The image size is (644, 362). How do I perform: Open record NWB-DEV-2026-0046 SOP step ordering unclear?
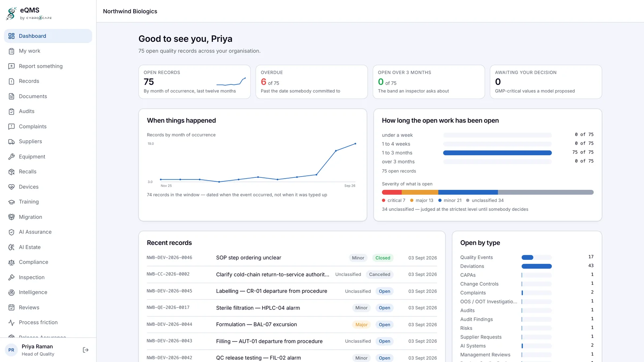[x=292, y=258]
